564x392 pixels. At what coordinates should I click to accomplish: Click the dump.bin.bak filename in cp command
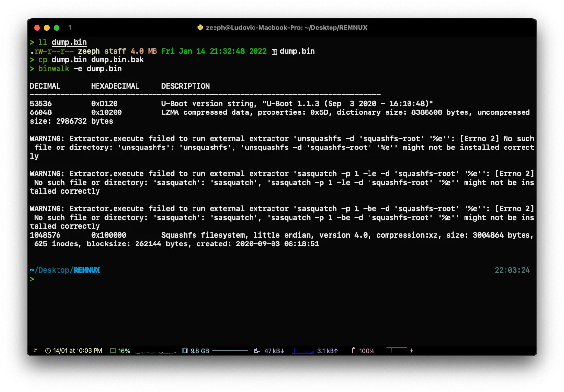click(x=117, y=60)
